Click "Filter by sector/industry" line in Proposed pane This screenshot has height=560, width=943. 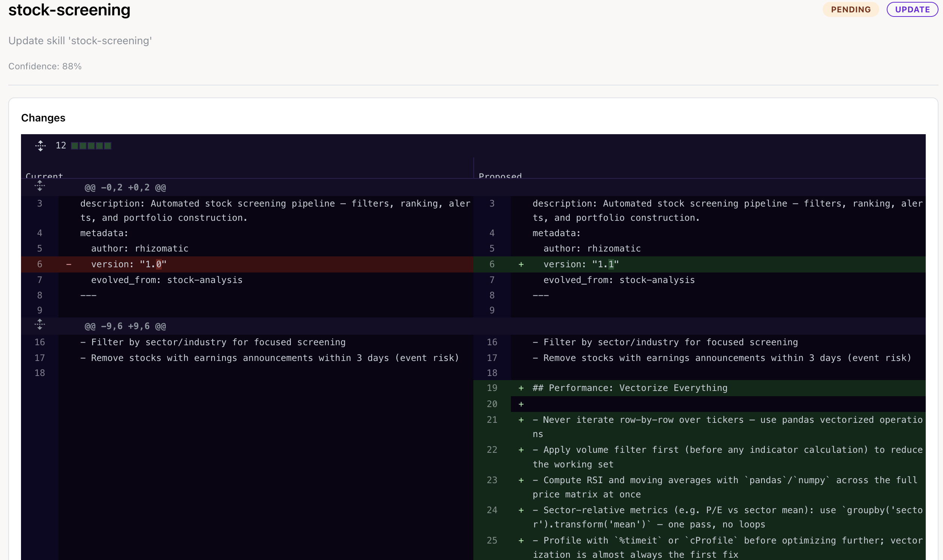(x=665, y=342)
